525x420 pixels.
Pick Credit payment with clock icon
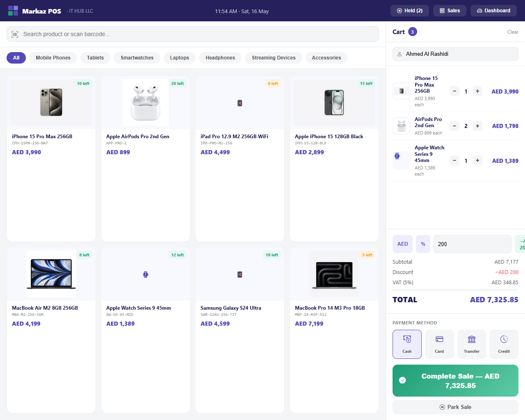click(504, 344)
